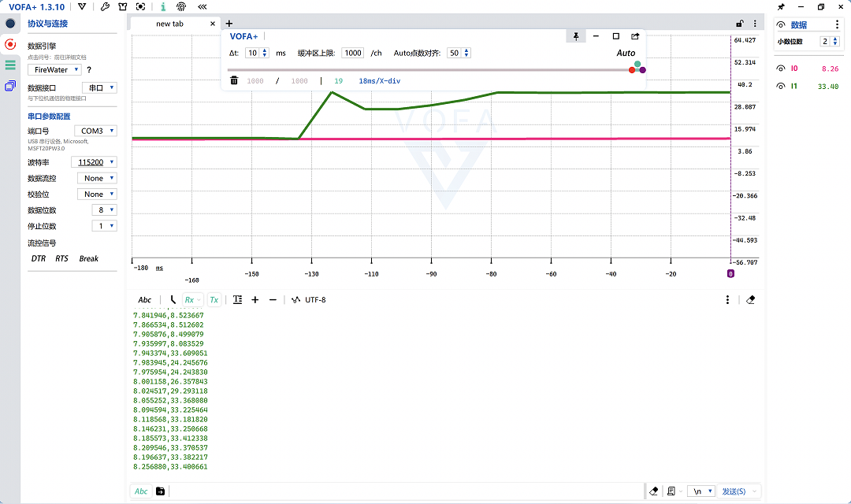Open the FireWater data engine dropdown
This screenshot has height=504, width=851.
coord(55,69)
